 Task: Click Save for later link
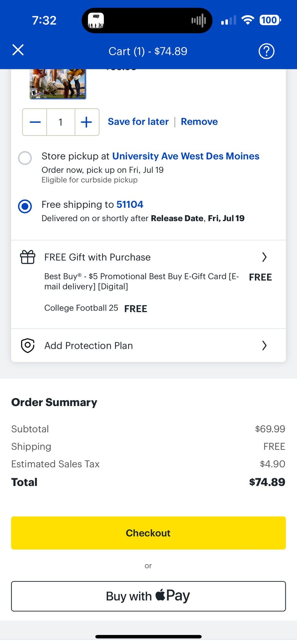pos(138,122)
